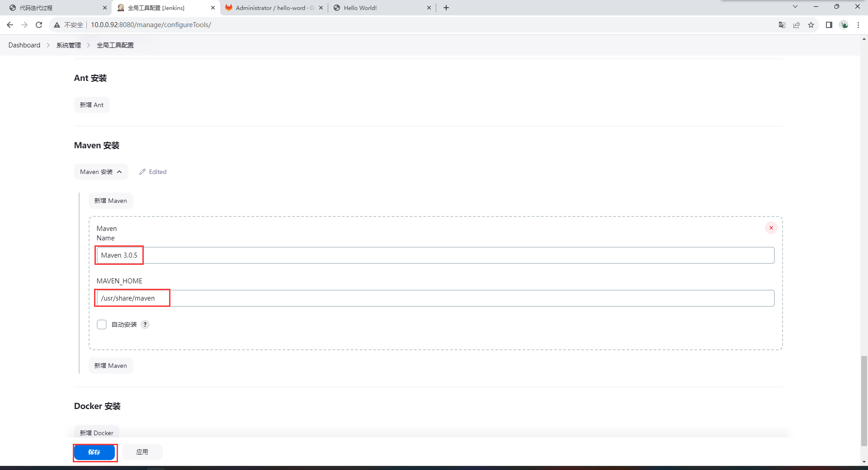Open 全局工具配置 breadcrumb link
The width and height of the screenshot is (868, 470).
(115, 45)
